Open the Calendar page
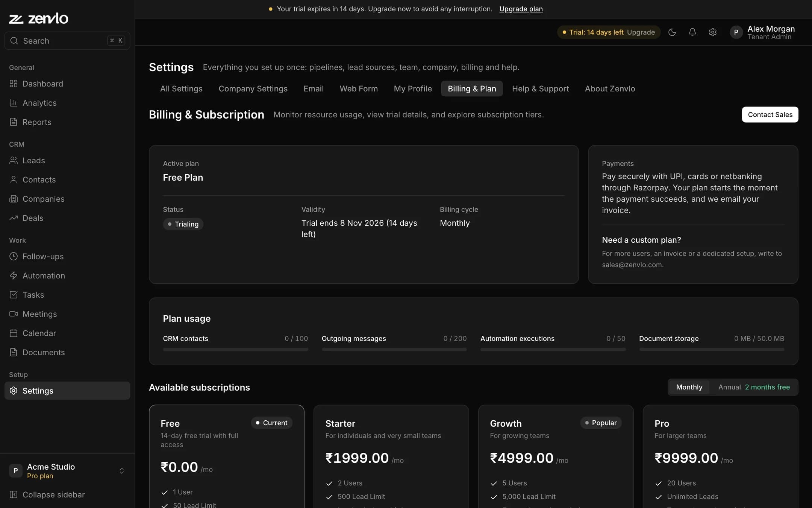 (x=67, y=333)
